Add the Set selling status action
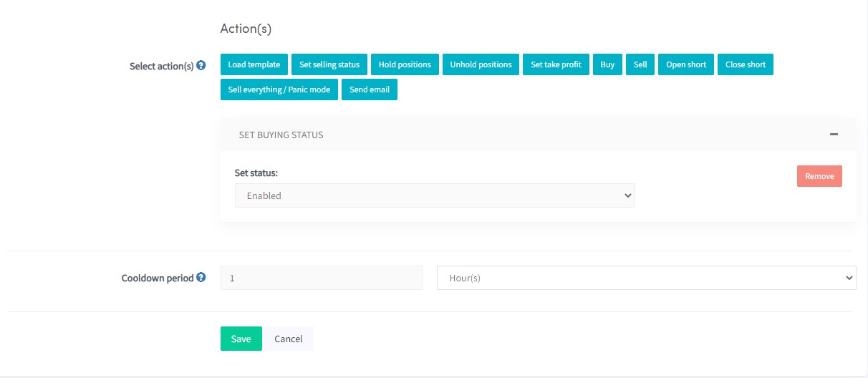 pos(329,64)
